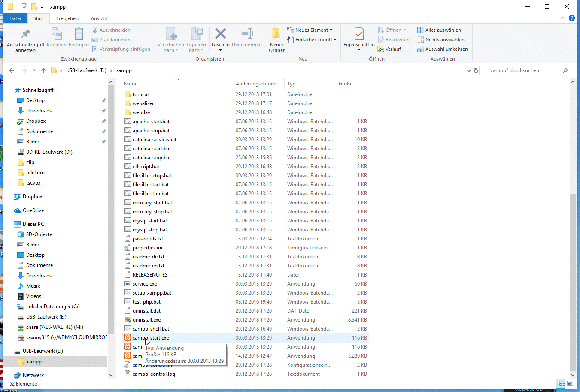The height and width of the screenshot is (392, 580).
Task: Click Pfad kopieren in ribbon
Action: (111, 40)
